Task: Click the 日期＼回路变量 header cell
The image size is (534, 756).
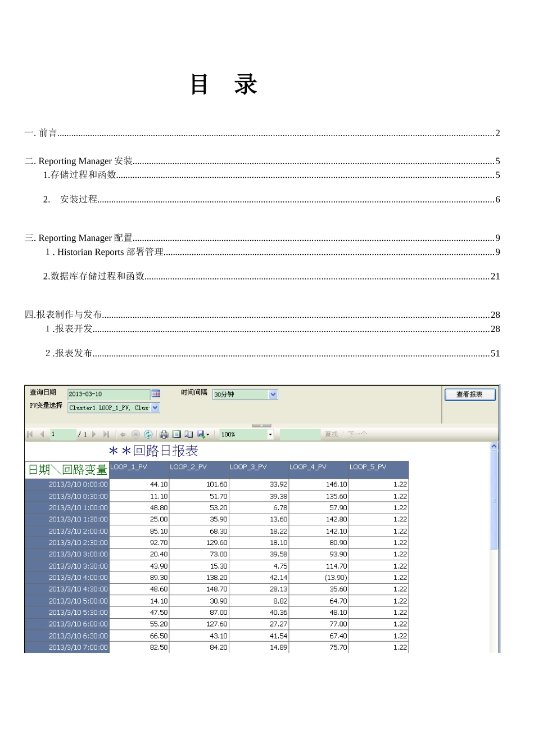Action: coord(67,470)
